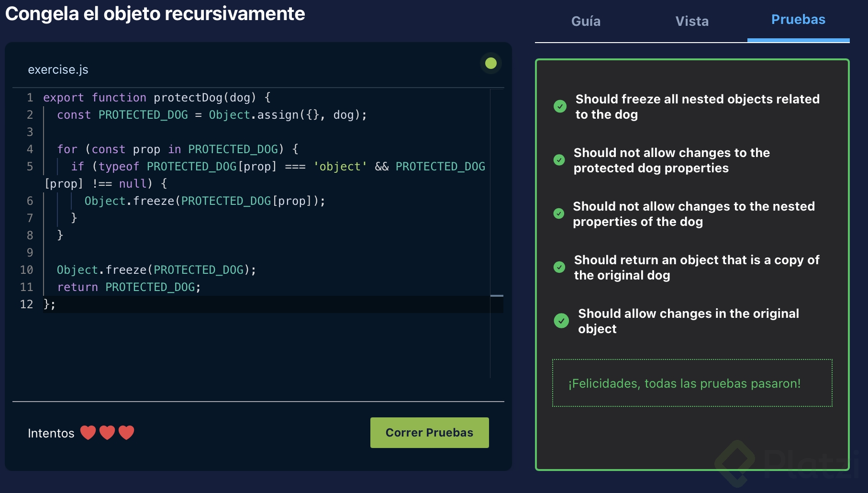Click check icon beside 'nested properties of the dog'
This screenshot has height=493, width=868.
pyautogui.click(x=559, y=213)
